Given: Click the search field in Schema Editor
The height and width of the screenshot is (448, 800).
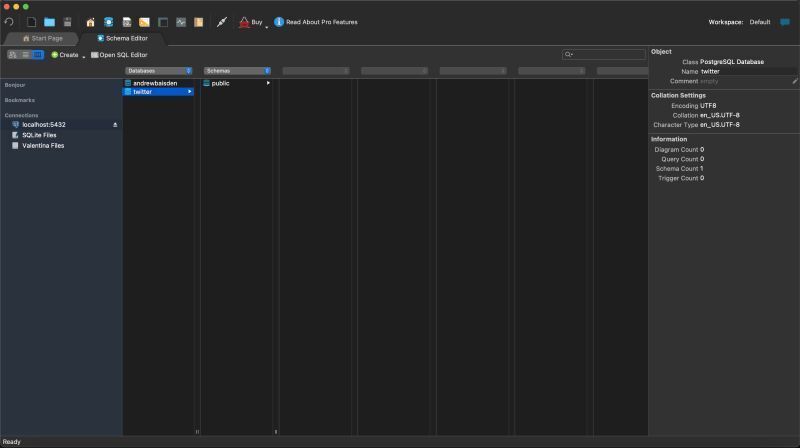Looking at the screenshot, I should coord(604,54).
